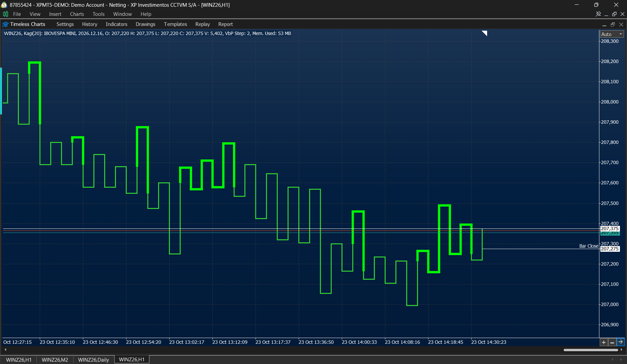Click the zoom in plus button
Screen dimensions: 627x364
tap(604, 342)
